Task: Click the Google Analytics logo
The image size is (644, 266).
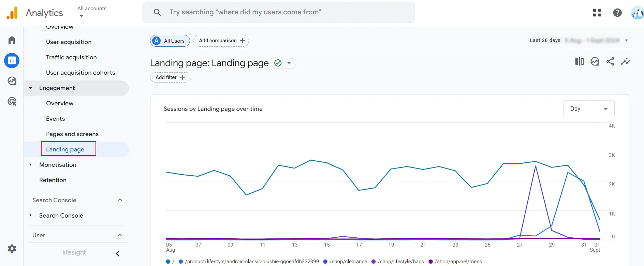Action: (12, 13)
